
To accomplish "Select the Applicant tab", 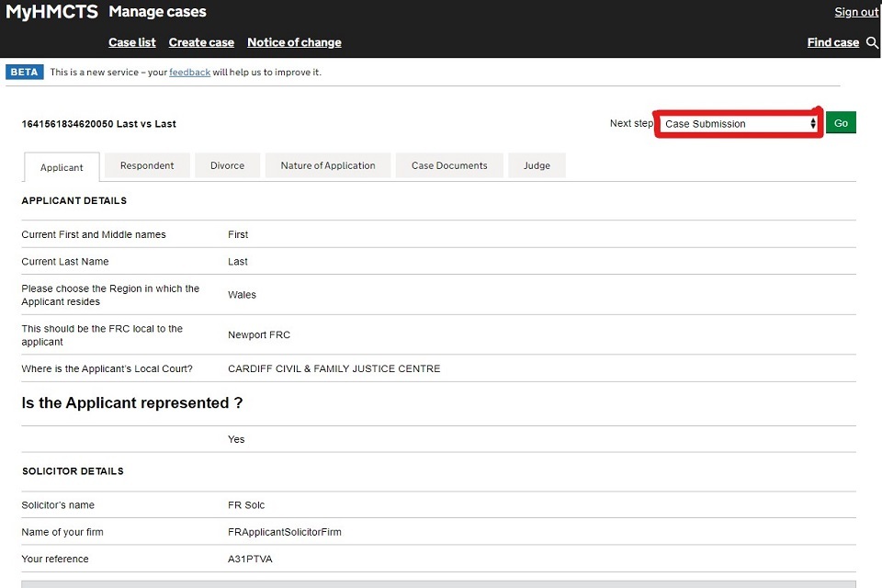I will 62,167.
